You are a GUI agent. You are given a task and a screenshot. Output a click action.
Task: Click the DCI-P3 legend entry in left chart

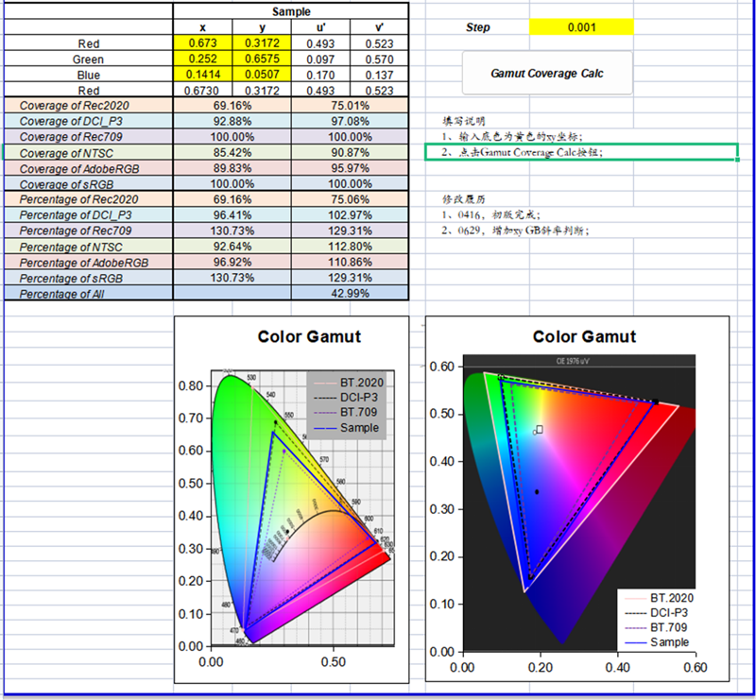(x=355, y=397)
